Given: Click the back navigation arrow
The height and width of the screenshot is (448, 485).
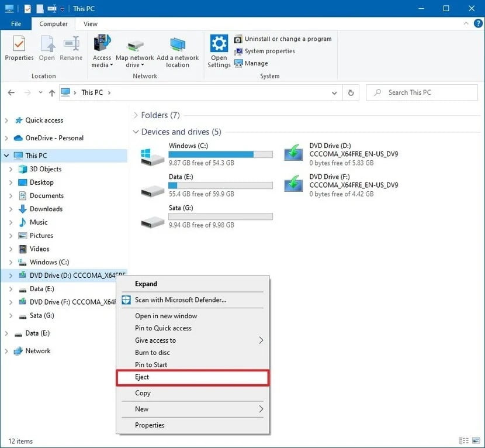Looking at the screenshot, I should click(x=11, y=92).
